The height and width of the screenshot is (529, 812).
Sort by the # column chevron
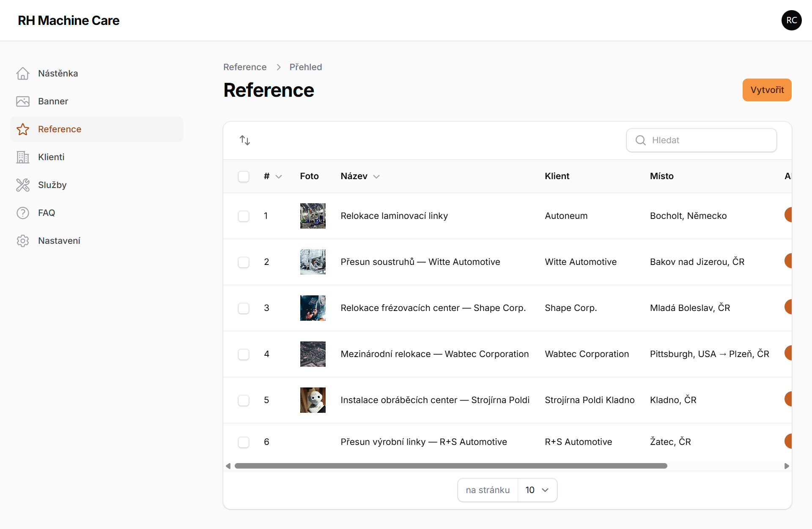point(279,177)
